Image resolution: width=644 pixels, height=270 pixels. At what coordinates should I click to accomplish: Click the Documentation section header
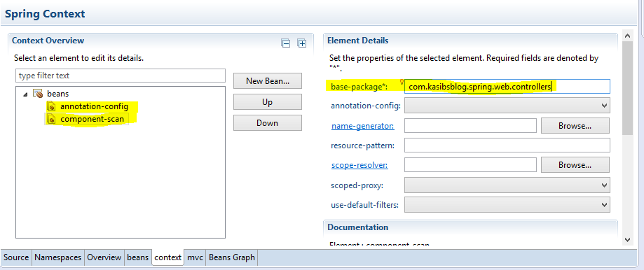[x=357, y=227]
